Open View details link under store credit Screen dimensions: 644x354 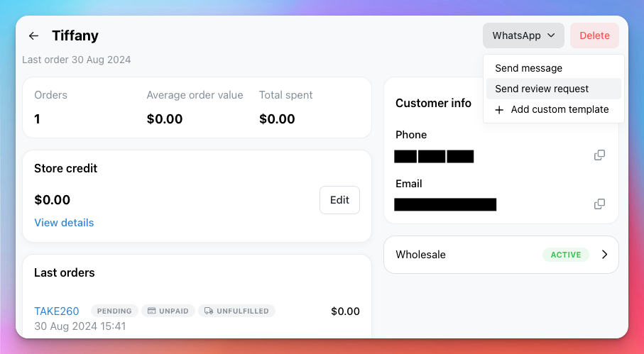pyautogui.click(x=64, y=223)
